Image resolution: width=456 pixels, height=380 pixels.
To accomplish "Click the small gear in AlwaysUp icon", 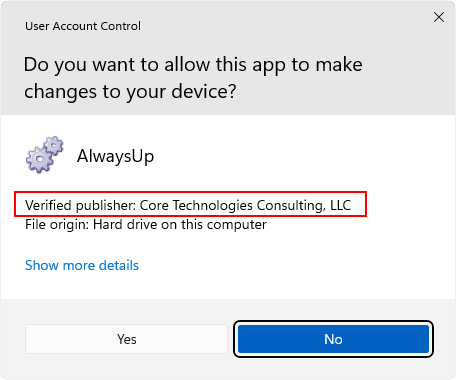I will (54, 146).
